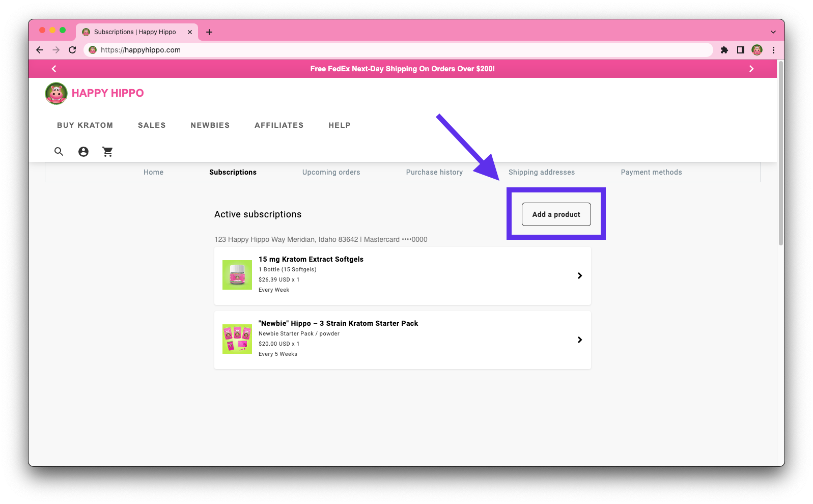Click the page vertical scrollbar thumb
The width and height of the screenshot is (813, 504).
[x=780, y=153]
